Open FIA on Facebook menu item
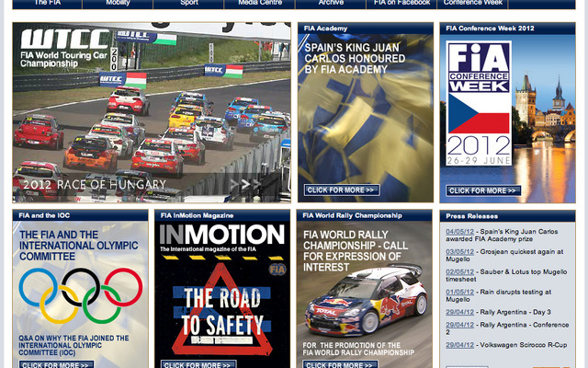 point(401,4)
